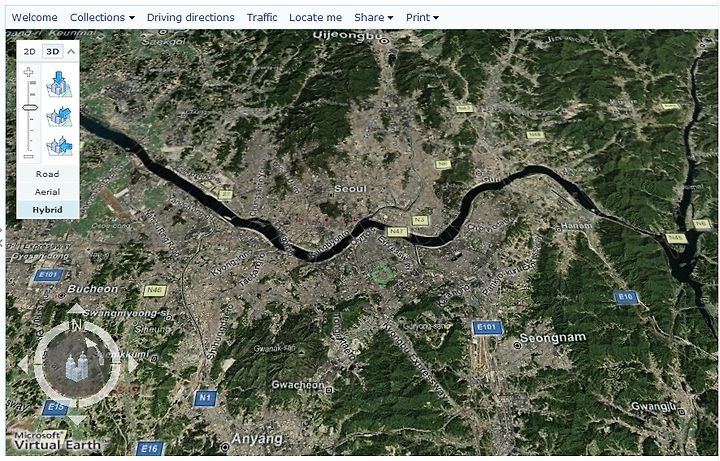Expand the Share dropdown menu

[374, 17]
